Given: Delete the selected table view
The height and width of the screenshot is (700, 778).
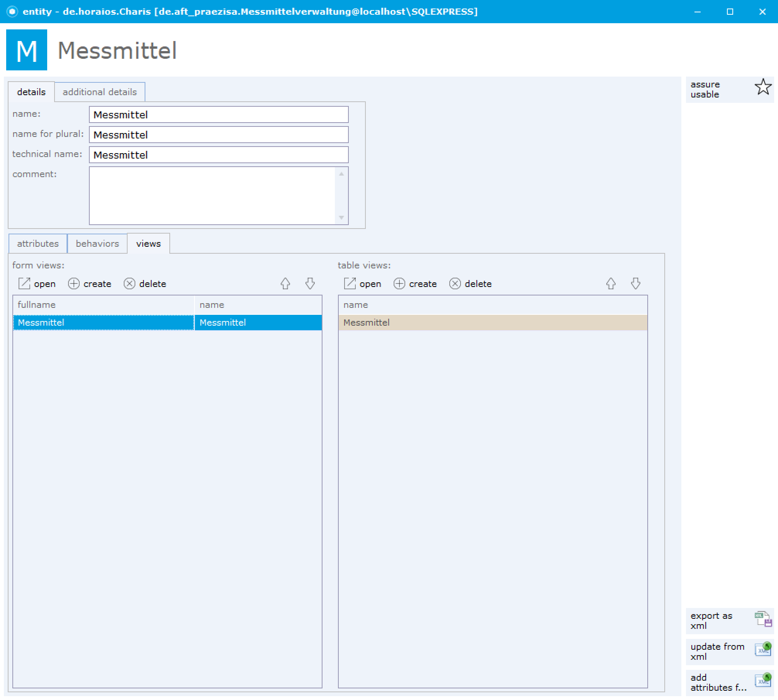Looking at the screenshot, I should (471, 283).
